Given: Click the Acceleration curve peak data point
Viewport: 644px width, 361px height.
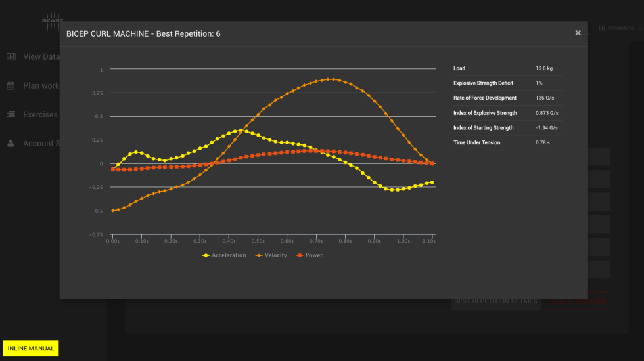Looking at the screenshot, I should [x=241, y=130].
